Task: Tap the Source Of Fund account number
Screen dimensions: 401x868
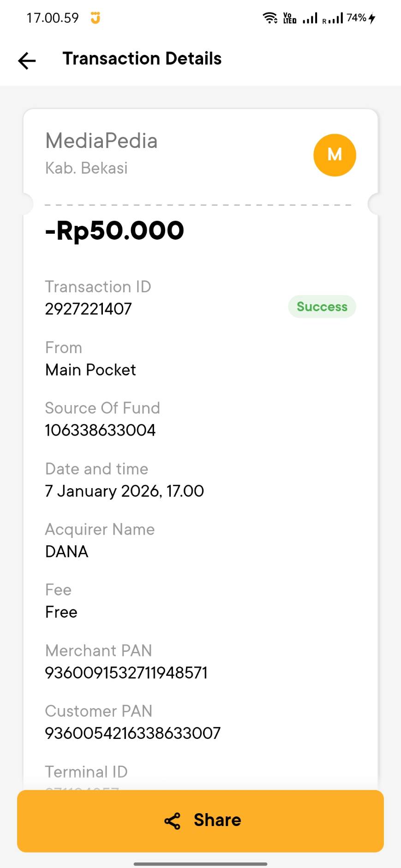Action: [100, 430]
